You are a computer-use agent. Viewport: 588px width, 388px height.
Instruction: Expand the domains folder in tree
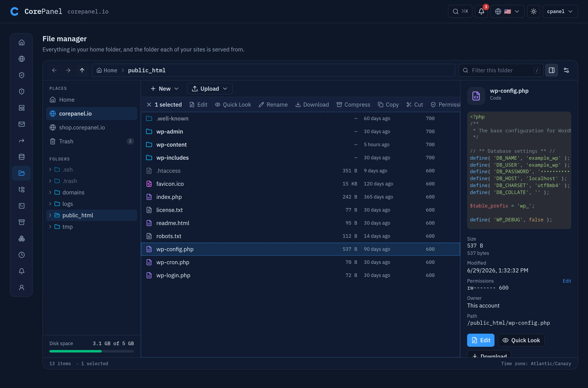click(50, 192)
